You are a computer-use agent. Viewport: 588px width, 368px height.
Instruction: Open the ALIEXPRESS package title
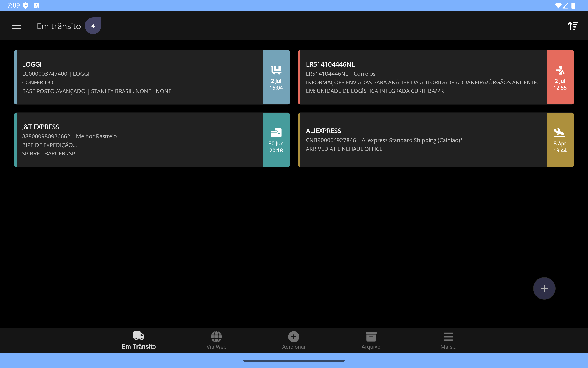pos(323,131)
